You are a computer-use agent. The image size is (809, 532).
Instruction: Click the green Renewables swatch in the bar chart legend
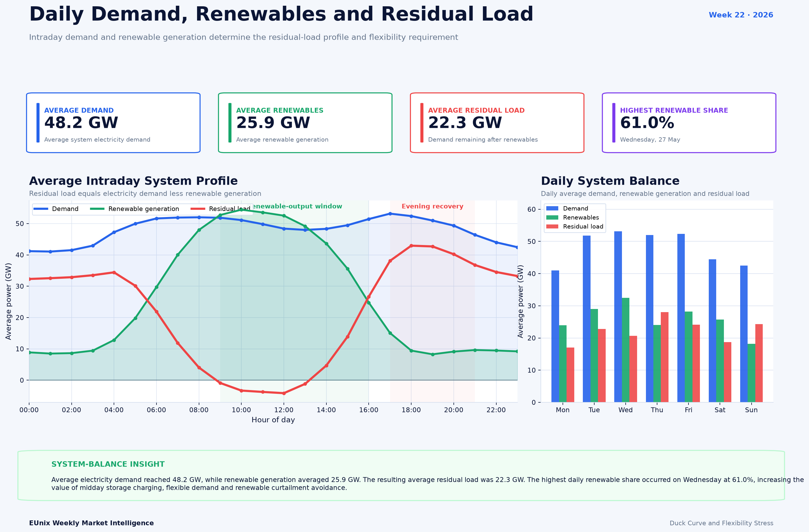[552, 218]
